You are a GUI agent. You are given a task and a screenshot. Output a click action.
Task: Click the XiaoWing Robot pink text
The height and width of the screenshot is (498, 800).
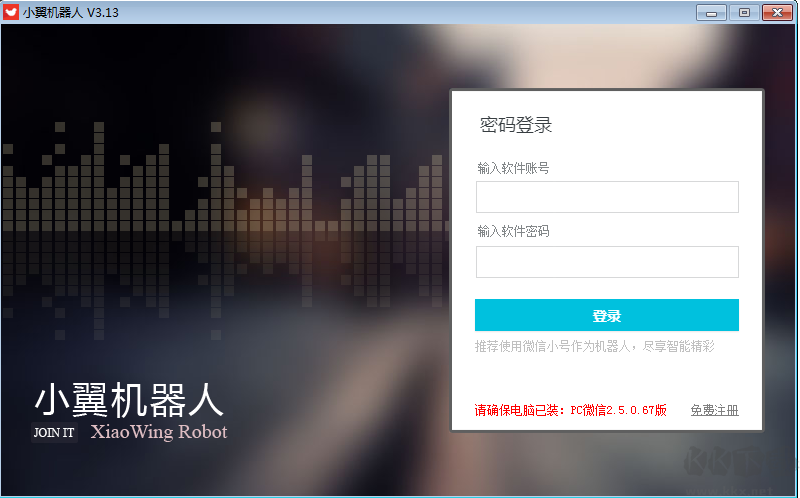(159, 432)
